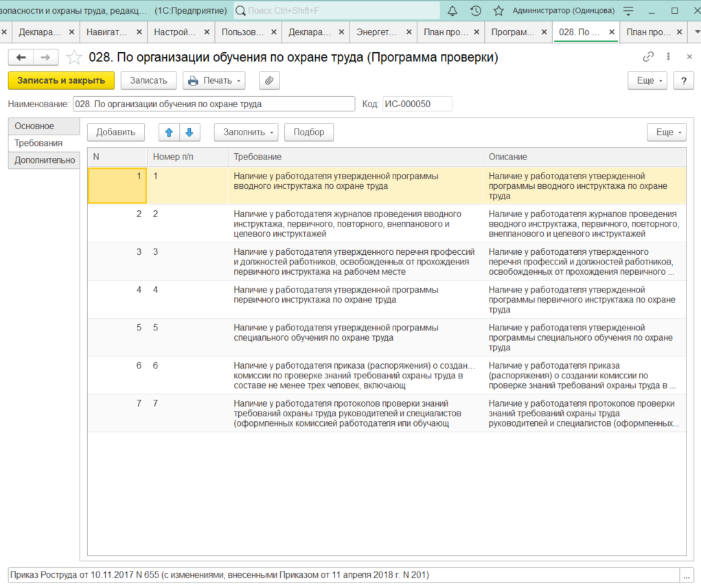Switch to Настрой… tab

click(174, 32)
